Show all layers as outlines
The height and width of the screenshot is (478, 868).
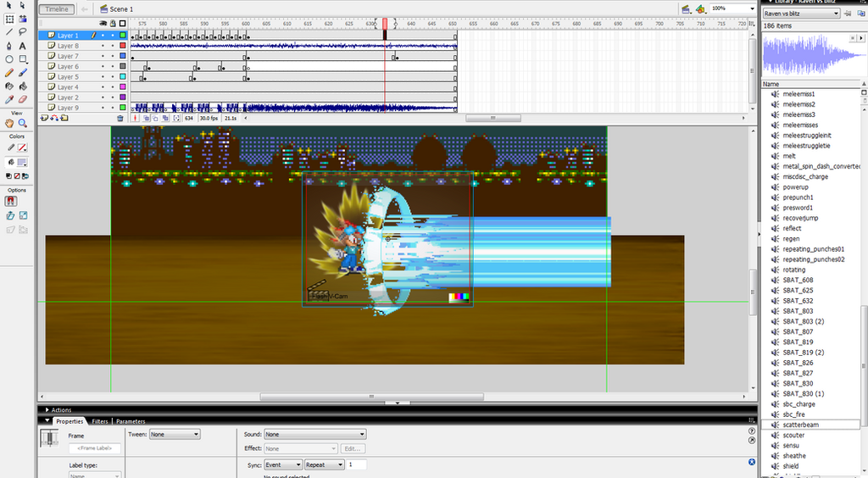point(123,23)
